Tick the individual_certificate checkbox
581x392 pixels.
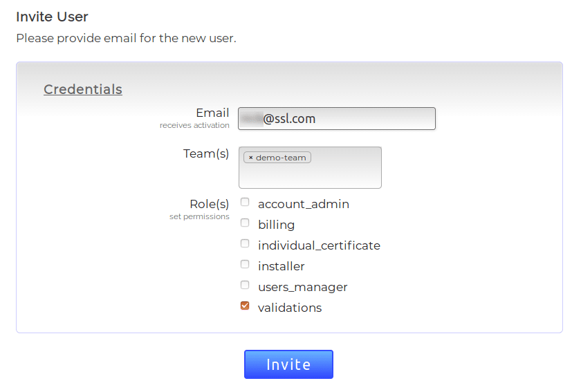pos(245,244)
